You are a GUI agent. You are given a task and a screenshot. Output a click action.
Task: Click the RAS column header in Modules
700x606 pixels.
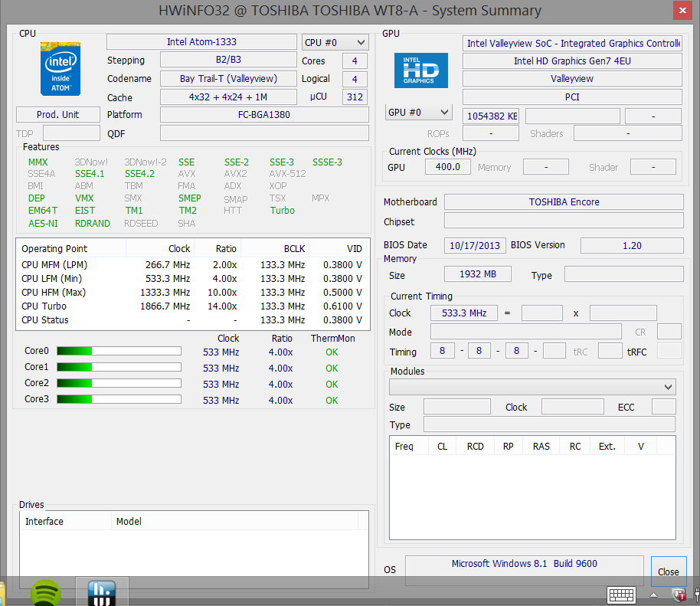tap(541, 446)
